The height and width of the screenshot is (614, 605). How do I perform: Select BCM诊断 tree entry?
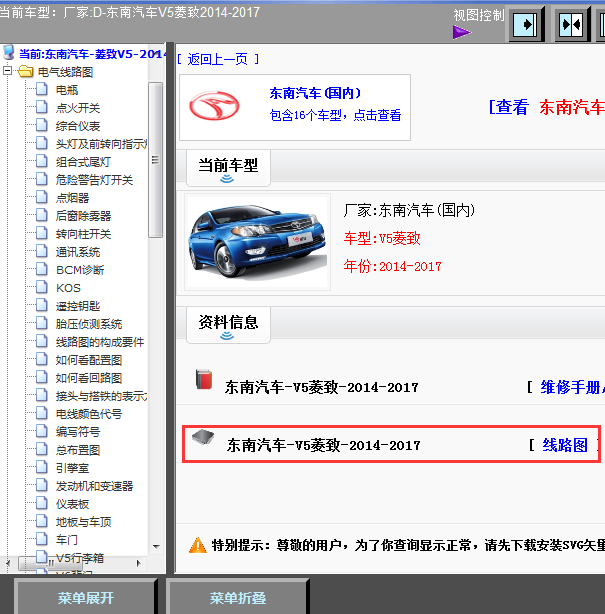(x=80, y=270)
